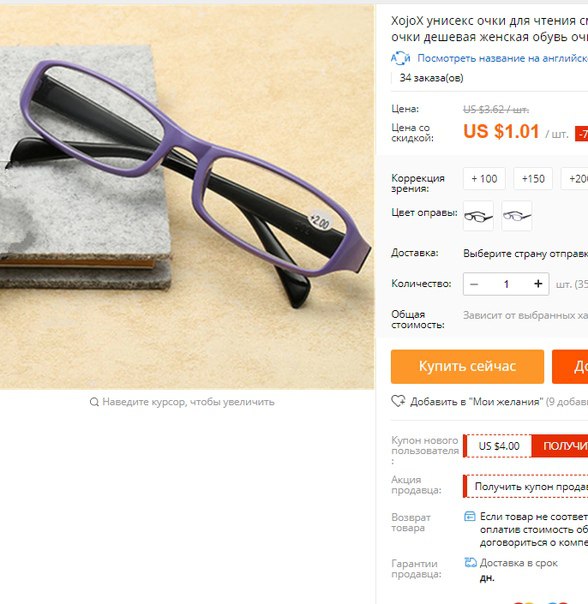Click the heart wishlist icon
This screenshot has height=604, width=588.
[398, 401]
